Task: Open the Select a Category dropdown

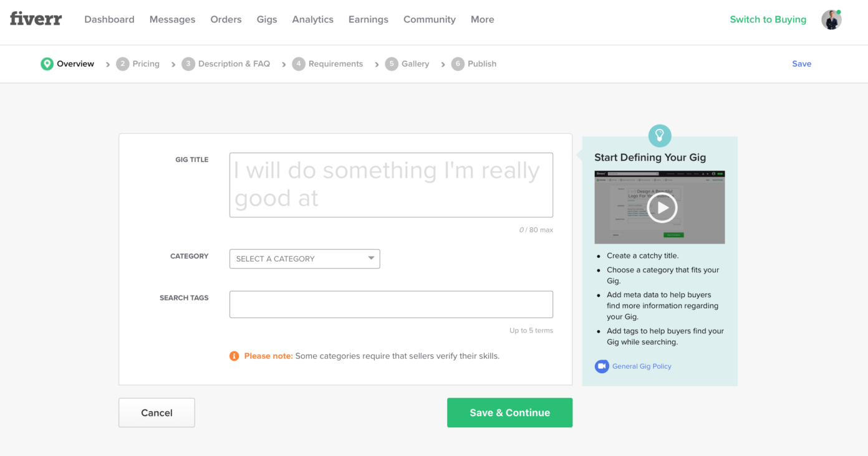Action: (x=305, y=259)
